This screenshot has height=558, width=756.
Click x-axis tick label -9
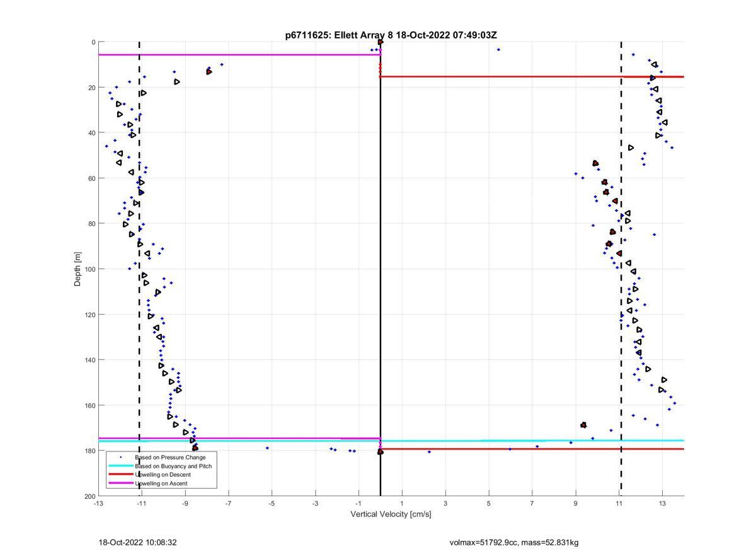(x=185, y=503)
